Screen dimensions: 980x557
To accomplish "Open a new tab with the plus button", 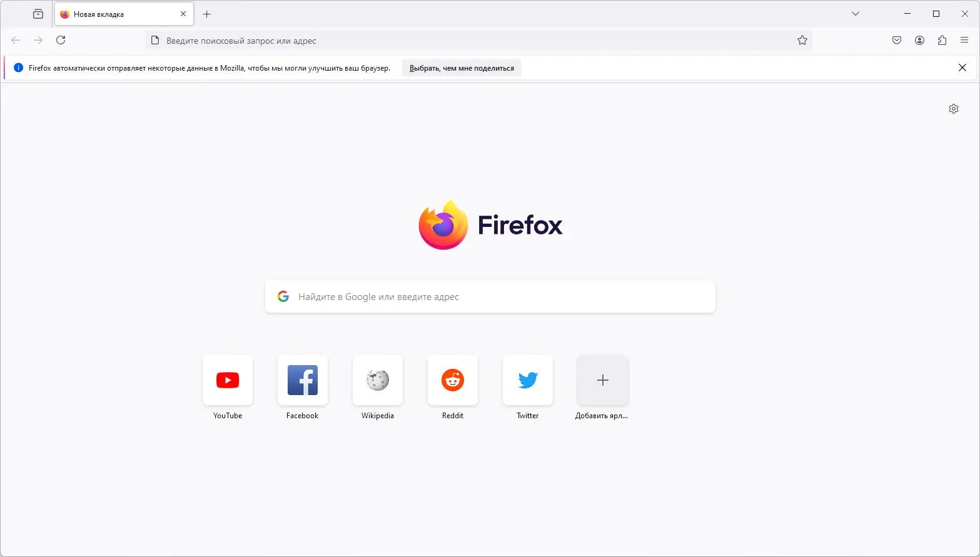I will pos(206,14).
